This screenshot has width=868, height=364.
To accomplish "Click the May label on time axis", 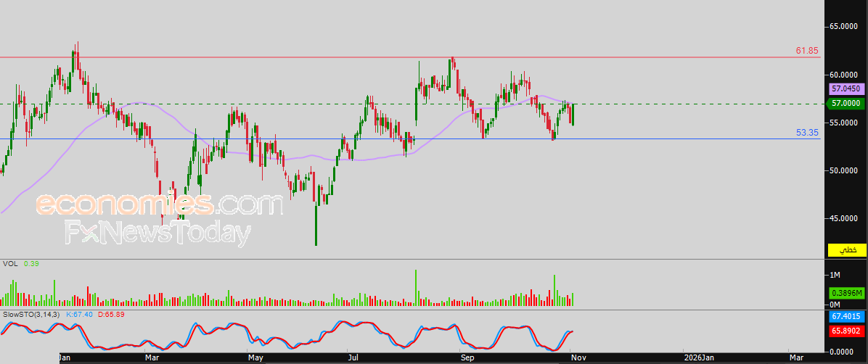I will pos(255,358).
